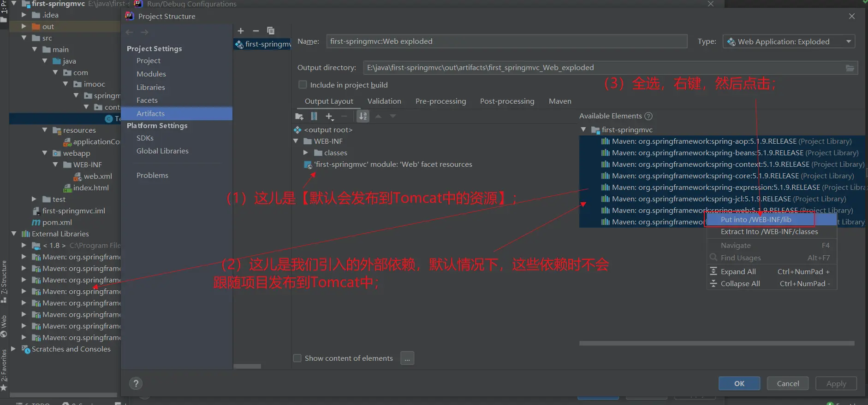868x405 pixels.
Task: Add a new artifact with plus icon
Action: pos(241,31)
